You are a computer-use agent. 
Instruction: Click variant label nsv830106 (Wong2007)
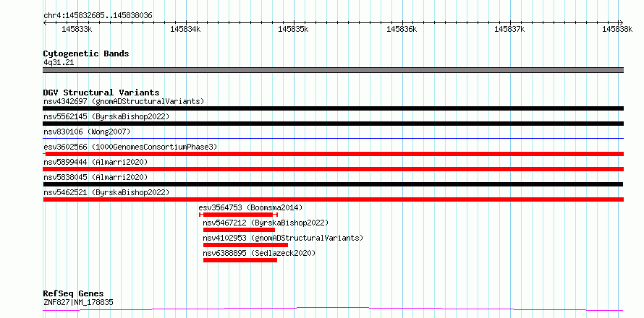tap(87, 132)
